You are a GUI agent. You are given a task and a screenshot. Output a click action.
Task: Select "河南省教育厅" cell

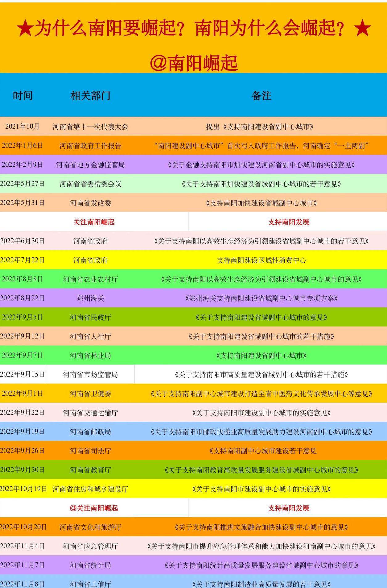tap(90, 470)
